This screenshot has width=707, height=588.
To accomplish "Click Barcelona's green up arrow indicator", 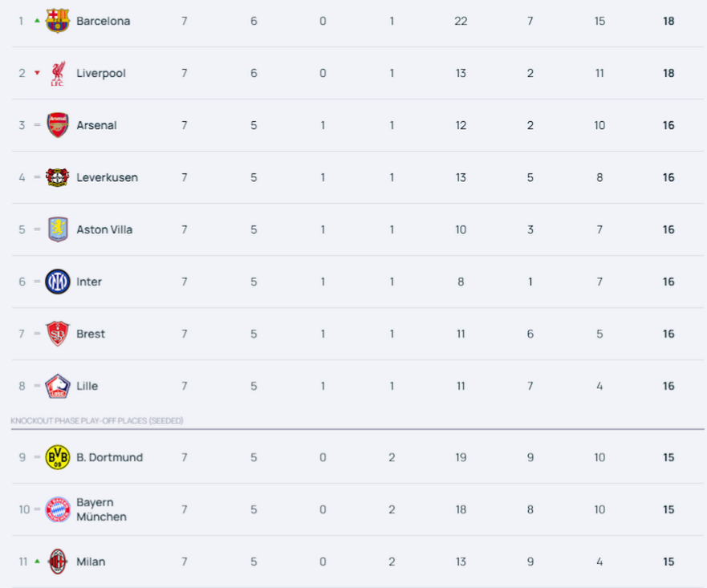I will coord(38,20).
